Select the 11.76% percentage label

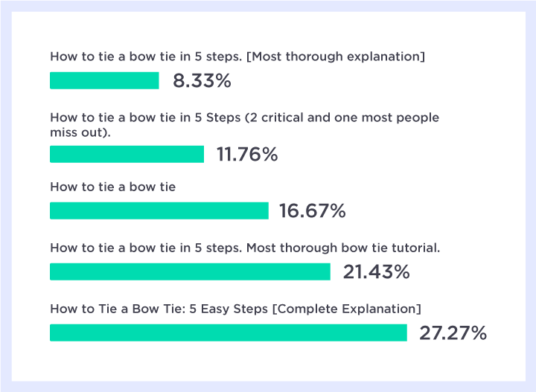[247, 154]
